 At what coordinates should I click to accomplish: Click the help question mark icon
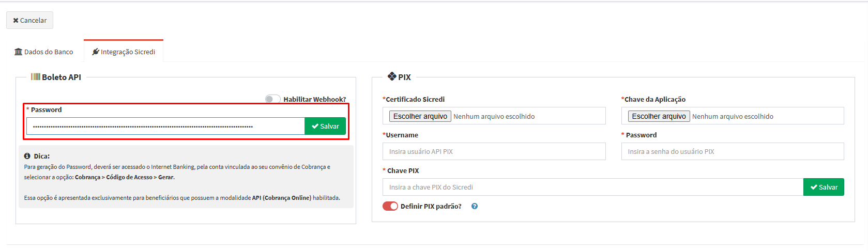(475, 206)
